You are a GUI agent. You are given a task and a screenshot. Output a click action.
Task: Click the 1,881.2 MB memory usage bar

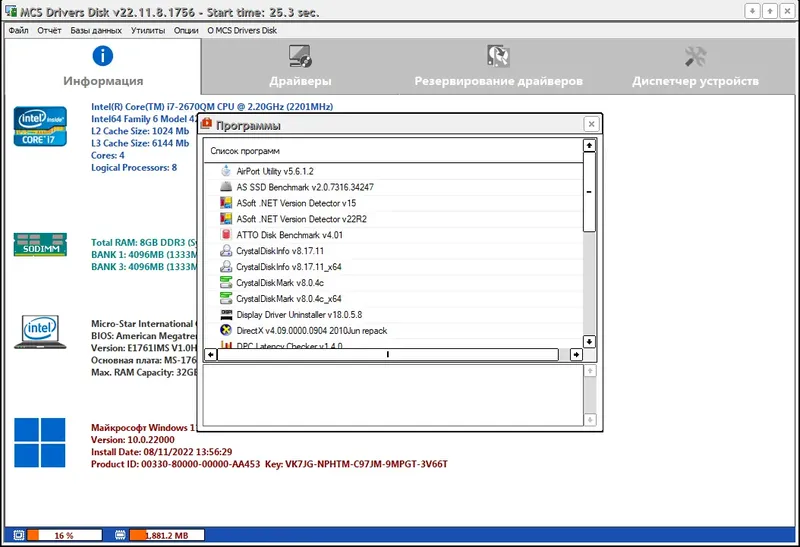pos(167,535)
